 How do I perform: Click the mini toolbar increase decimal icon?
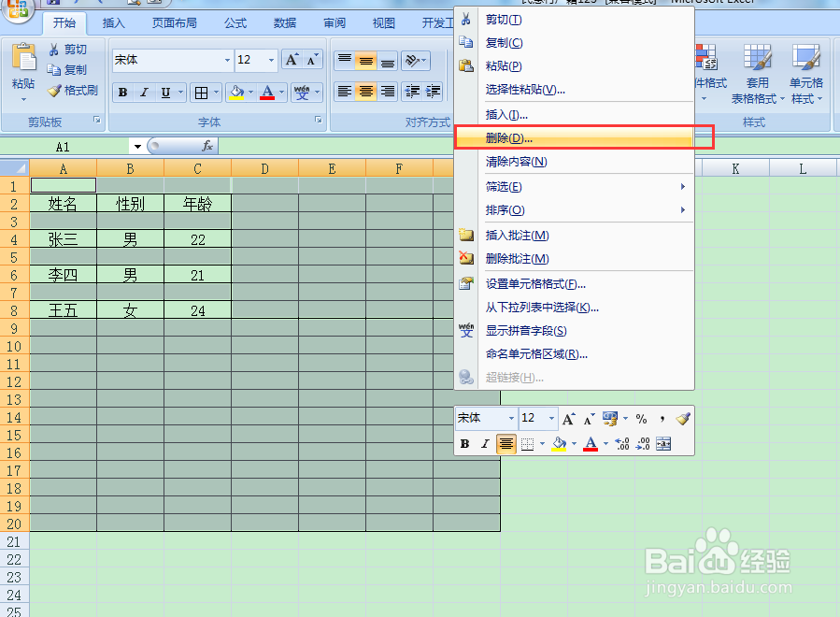pyautogui.click(x=622, y=443)
